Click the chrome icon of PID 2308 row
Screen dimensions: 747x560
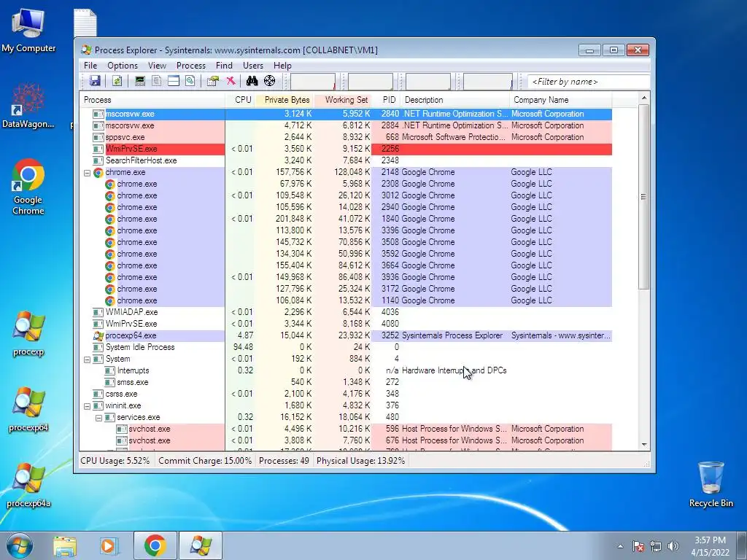[110, 184]
